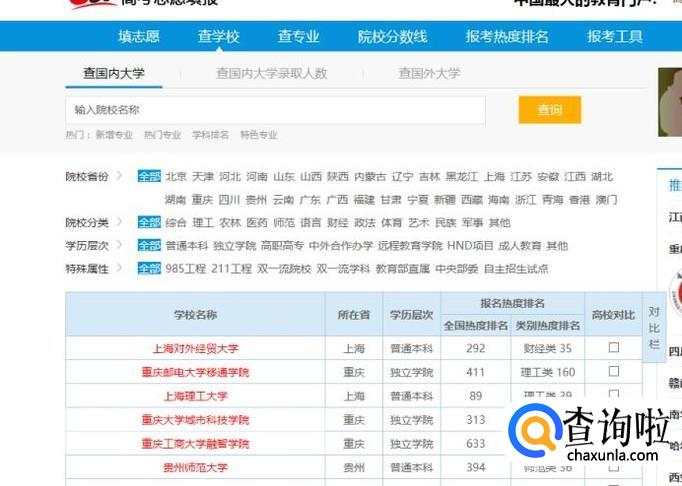The height and width of the screenshot is (486, 682).
Task: Expand the 学历层次 arrow
Action: coord(120,245)
